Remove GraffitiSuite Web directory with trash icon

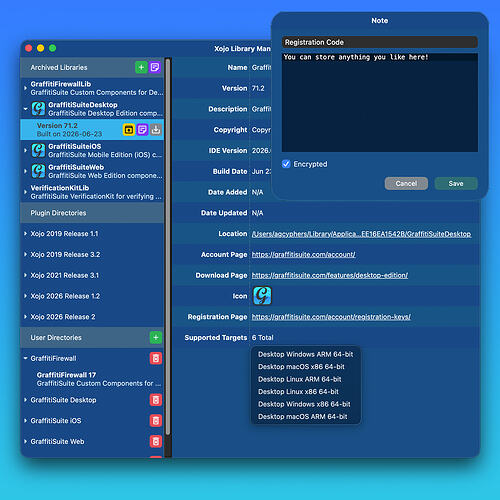(156, 441)
